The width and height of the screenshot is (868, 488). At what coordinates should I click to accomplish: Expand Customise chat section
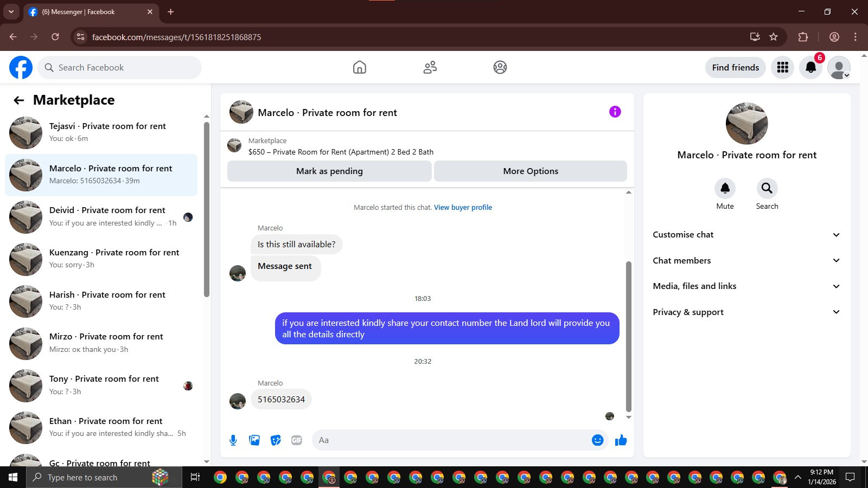(746, 235)
